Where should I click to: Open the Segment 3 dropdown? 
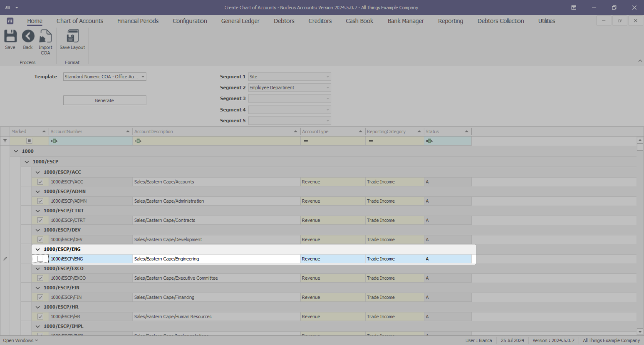328,98
